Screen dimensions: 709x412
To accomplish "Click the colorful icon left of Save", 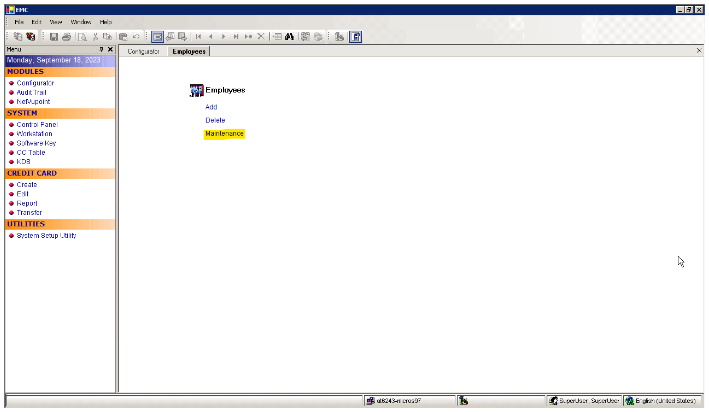I will (x=31, y=37).
